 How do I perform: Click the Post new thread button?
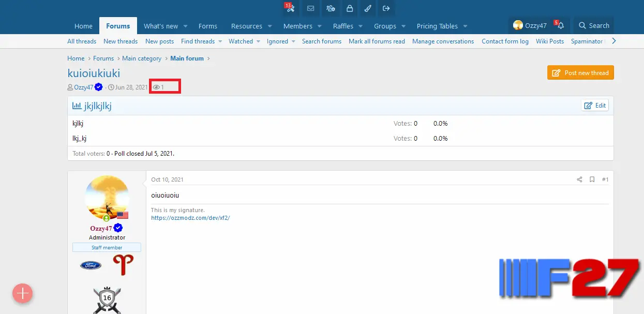pyautogui.click(x=580, y=73)
